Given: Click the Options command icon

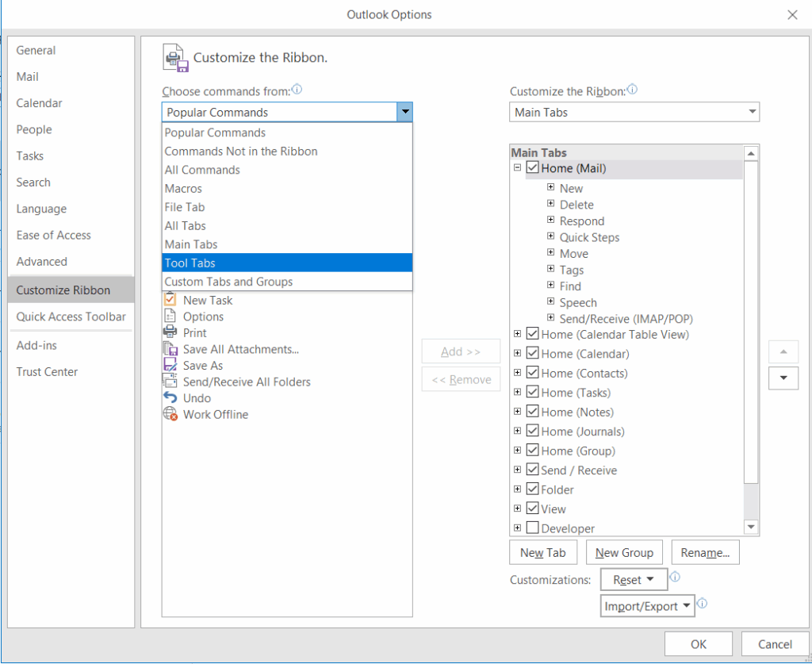Looking at the screenshot, I should (x=171, y=316).
